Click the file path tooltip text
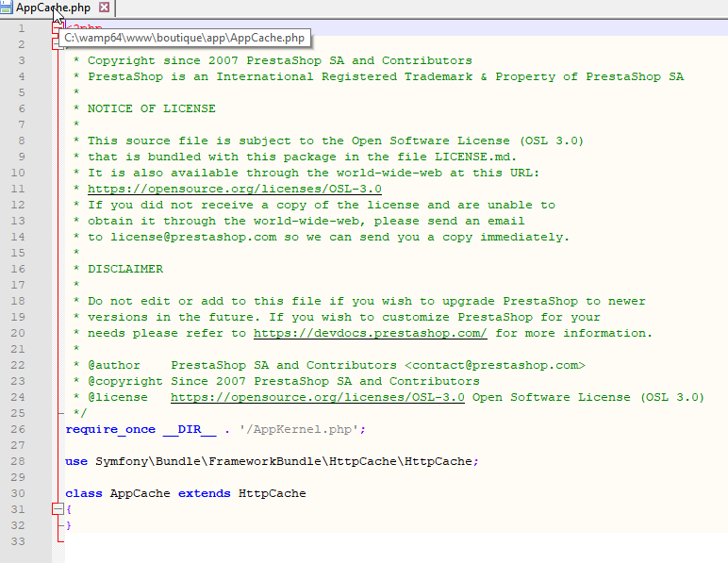Screen dimensions: 728x563 [x=184, y=38]
